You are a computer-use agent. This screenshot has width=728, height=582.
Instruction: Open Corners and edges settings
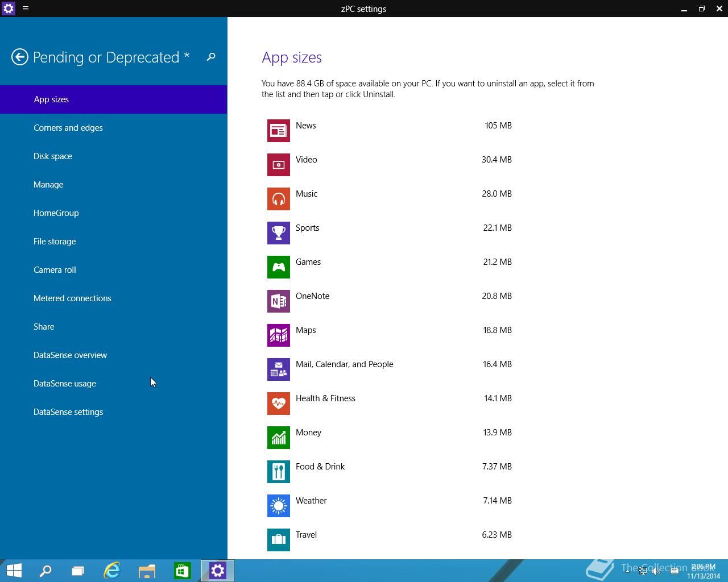(x=68, y=128)
